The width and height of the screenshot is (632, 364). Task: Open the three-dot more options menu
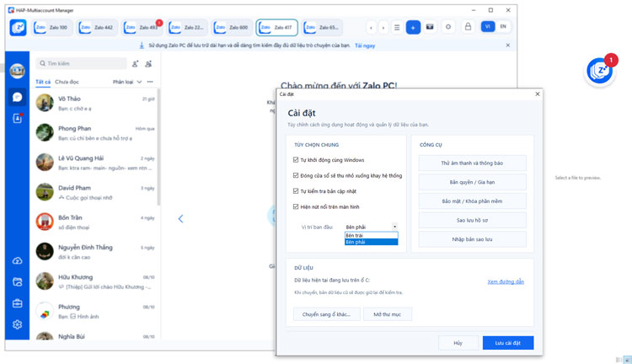[x=150, y=82]
